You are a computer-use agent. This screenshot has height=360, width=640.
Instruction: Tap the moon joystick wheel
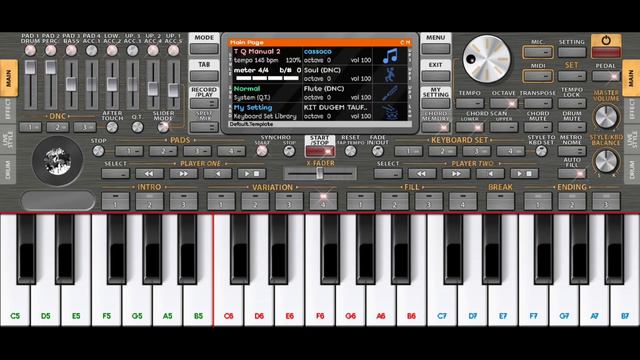point(58,161)
